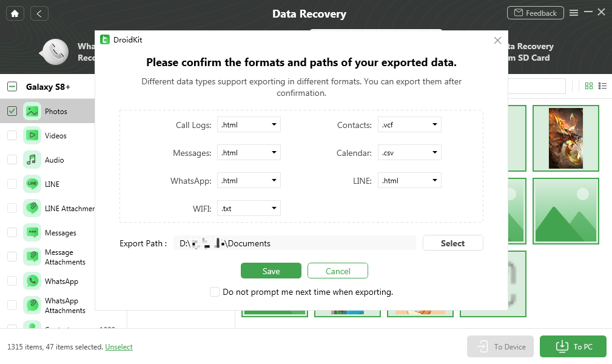Click the Audio music note icon
This screenshot has height=364, width=612.
point(32,160)
